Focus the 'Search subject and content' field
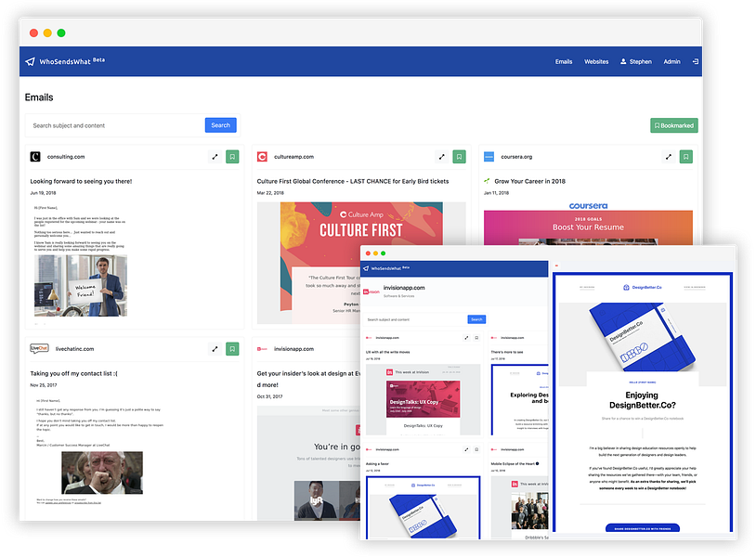756x557 pixels. click(x=116, y=125)
